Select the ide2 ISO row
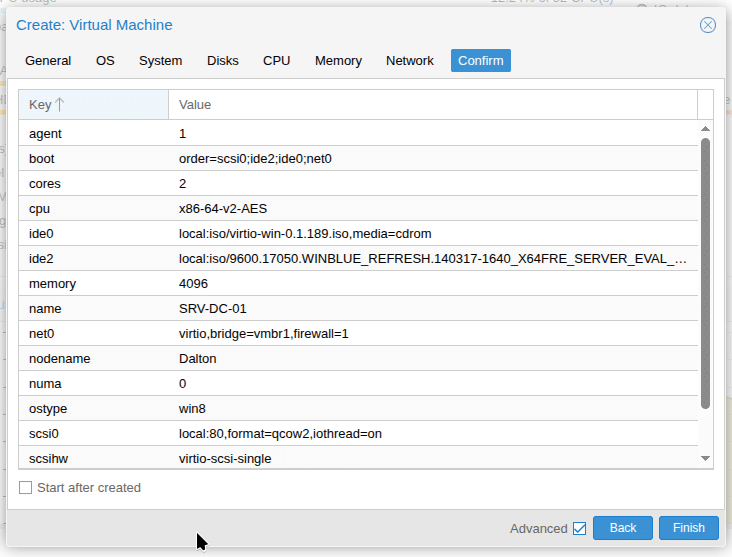 357,259
